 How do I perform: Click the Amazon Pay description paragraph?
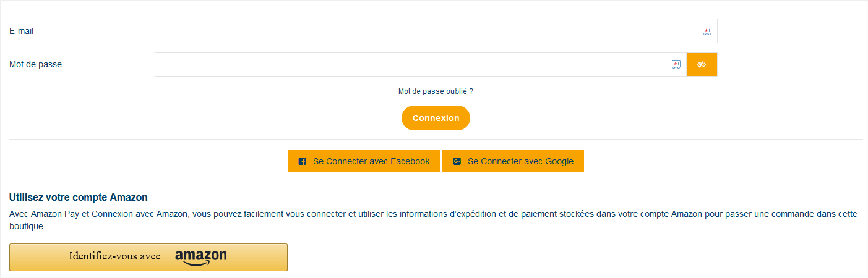click(x=433, y=221)
